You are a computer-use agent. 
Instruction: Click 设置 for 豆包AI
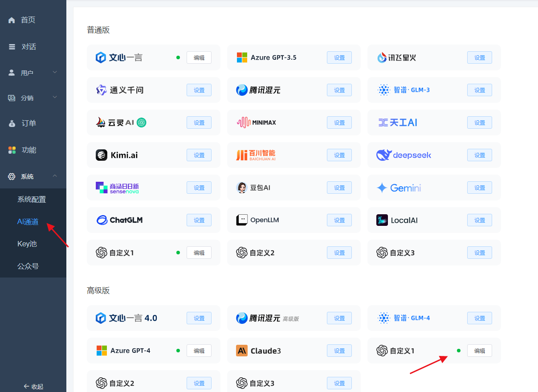coord(339,188)
